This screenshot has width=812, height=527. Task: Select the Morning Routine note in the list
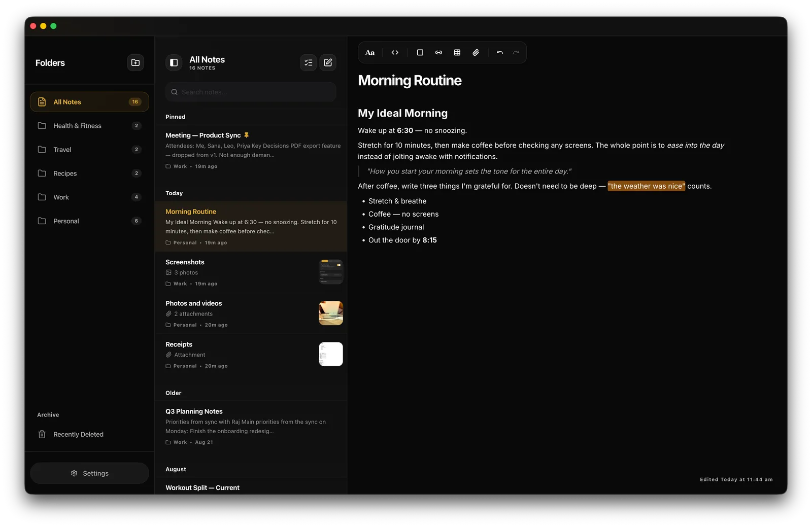tap(251, 227)
